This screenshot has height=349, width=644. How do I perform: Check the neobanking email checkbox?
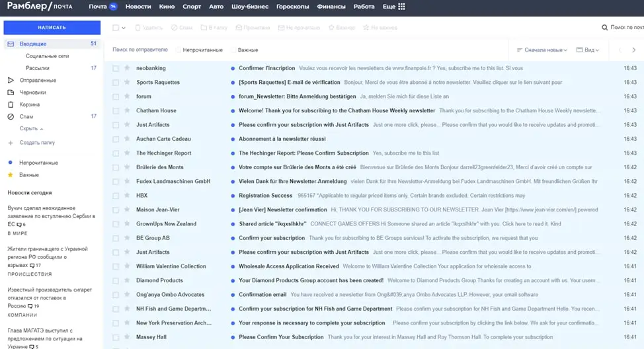point(116,68)
